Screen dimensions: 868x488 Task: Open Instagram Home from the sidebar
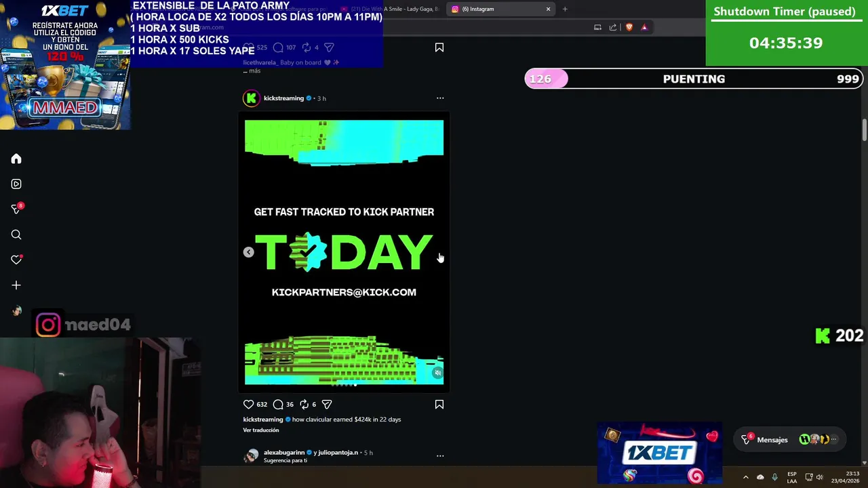tap(16, 159)
